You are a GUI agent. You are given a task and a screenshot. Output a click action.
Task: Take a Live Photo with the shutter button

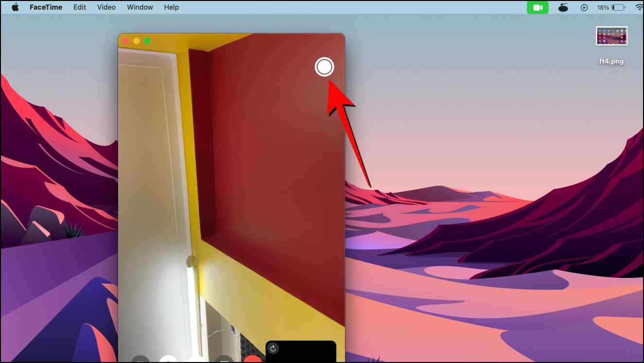click(324, 67)
